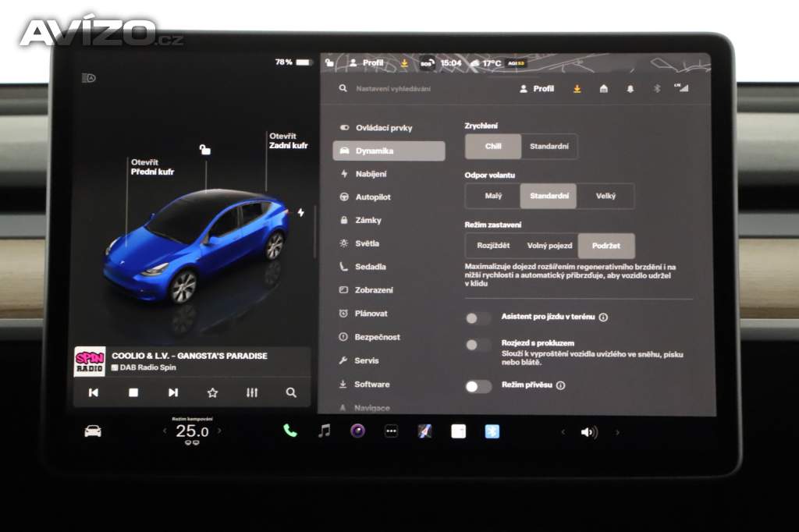Choose Velký steering resistance option
The height and width of the screenshot is (532, 799).
(x=605, y=196)
